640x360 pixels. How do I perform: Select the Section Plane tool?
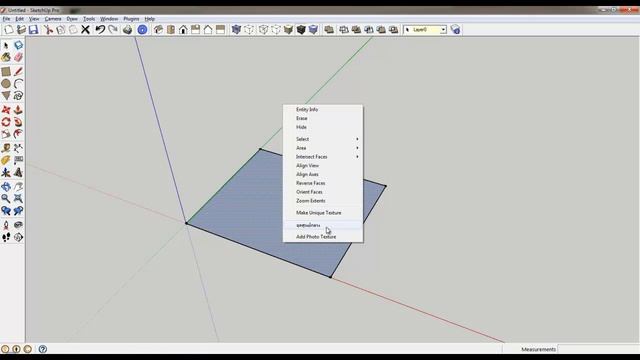[x=18, y=237]
